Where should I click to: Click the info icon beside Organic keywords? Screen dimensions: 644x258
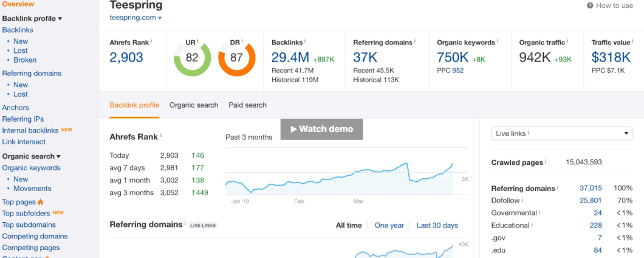[x=498, y=41]
